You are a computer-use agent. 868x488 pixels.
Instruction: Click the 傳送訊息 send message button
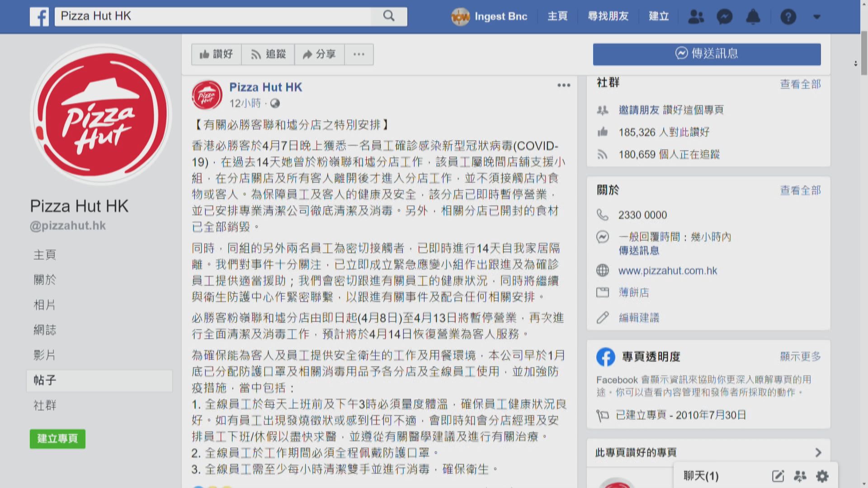point(707,54)
